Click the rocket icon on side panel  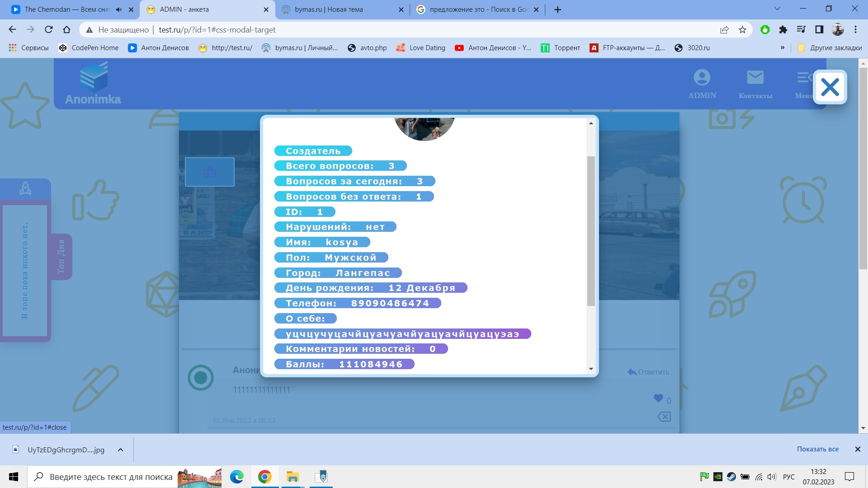(x=25, y=188)
